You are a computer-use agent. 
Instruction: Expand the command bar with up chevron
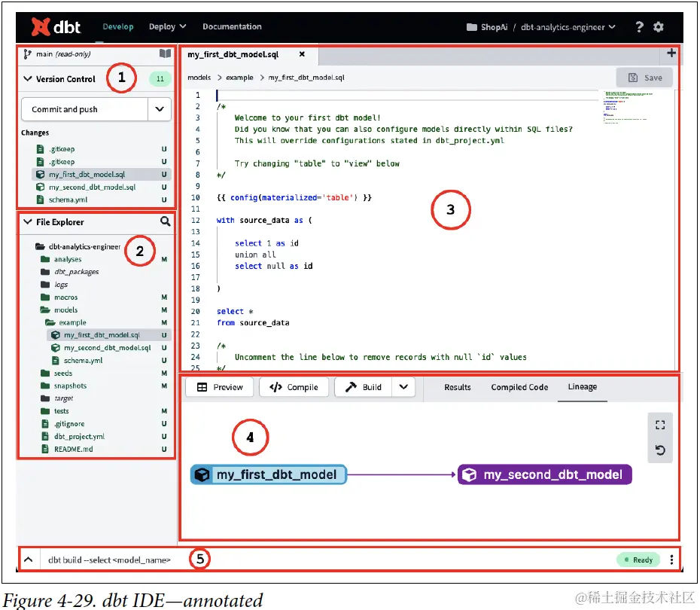point(28,560)
